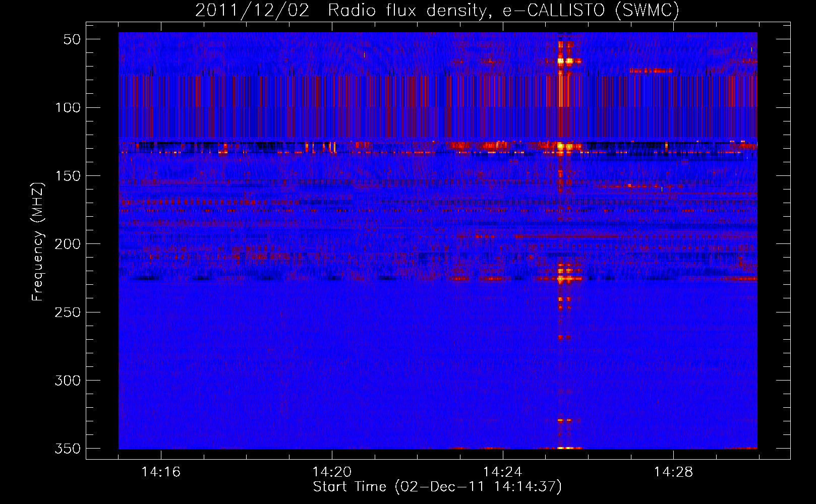Image resolution: width=816 pixels, height=504 pixels.
Task: Click the 14:20 time tick label
Action: tap(332, 472)
